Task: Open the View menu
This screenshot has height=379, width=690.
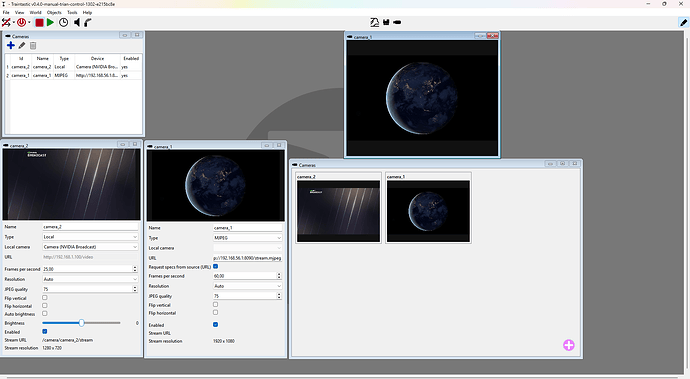Action: 20,12
